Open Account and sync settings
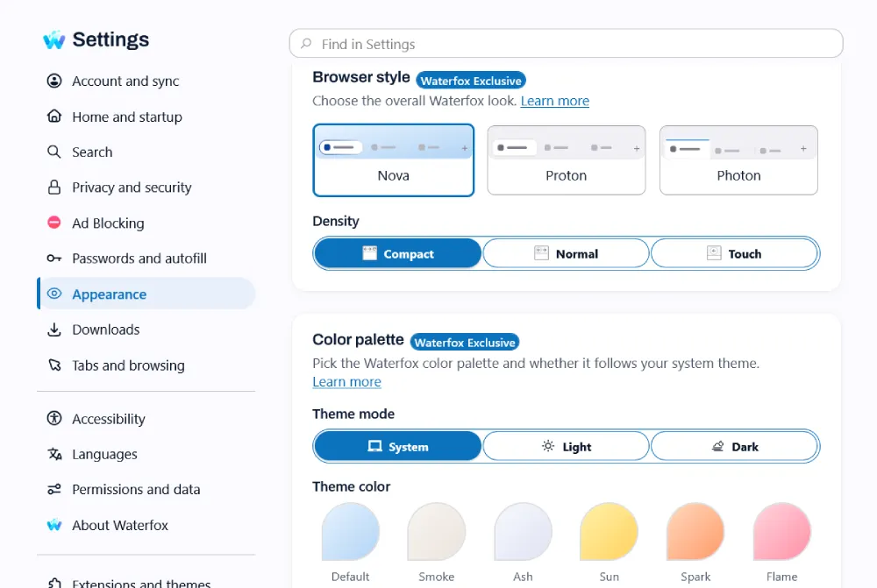The height and width of the screenshot is (588, 877). tap(146, 81)
